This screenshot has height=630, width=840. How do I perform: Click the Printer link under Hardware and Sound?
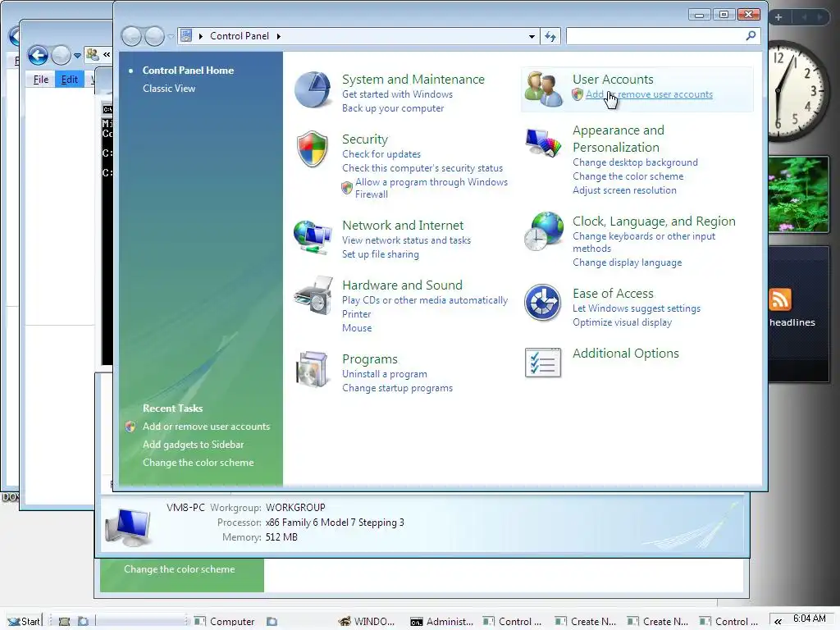point(356,314)
